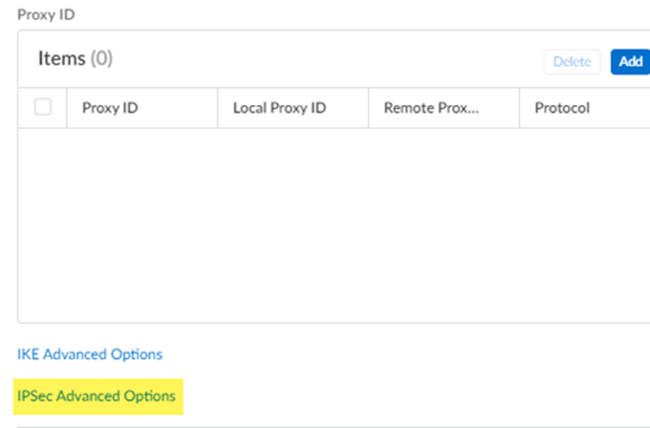This screenshot has width=650, height=428.
Task: Select the Protocol column header
Action: pyautogui.click(x=562, y=108)
